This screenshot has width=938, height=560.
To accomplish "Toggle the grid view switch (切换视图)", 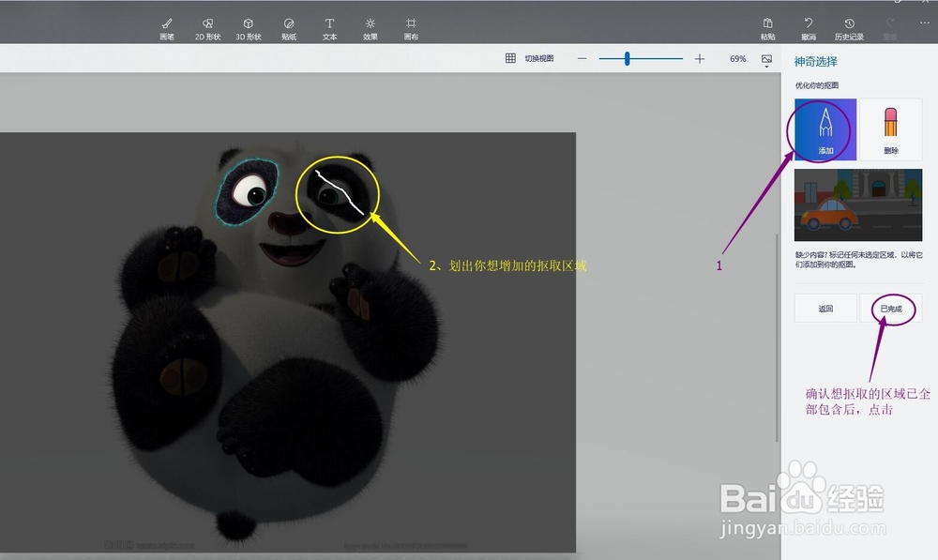I will point(530,58).
